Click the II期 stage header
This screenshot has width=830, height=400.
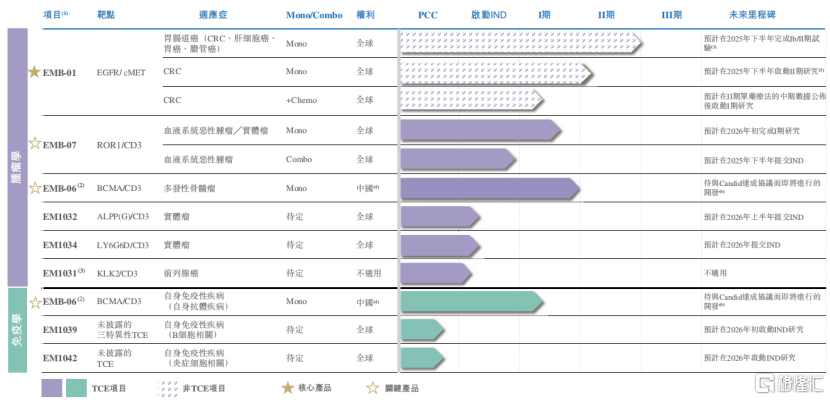click(606, 15)
